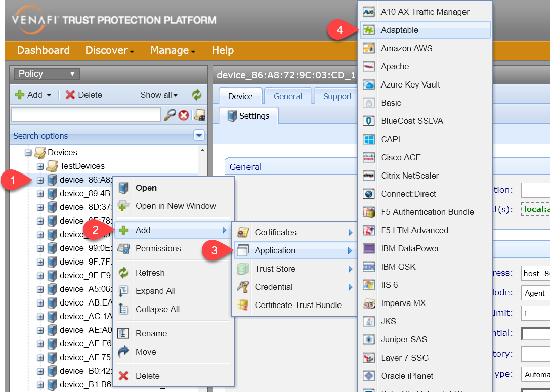Click the Apache feather icon
Image resolution: width=550 pixels, height=392 pixels.
(x=369, y=66)
